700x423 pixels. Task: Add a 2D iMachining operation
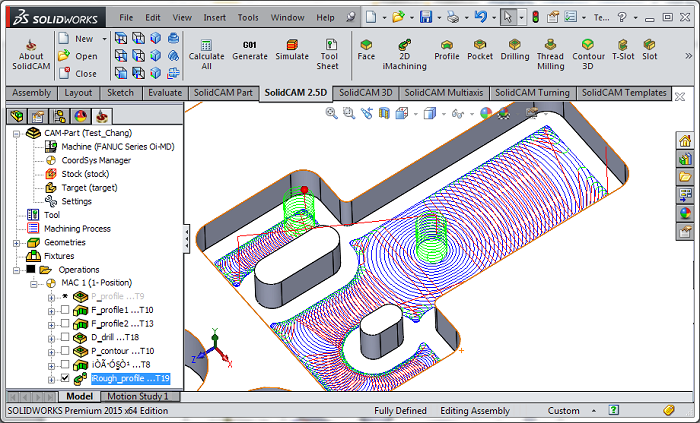click(x=404, y=54)
